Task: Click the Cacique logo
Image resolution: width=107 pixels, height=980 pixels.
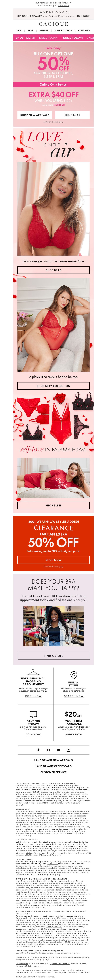Action: 53,24
